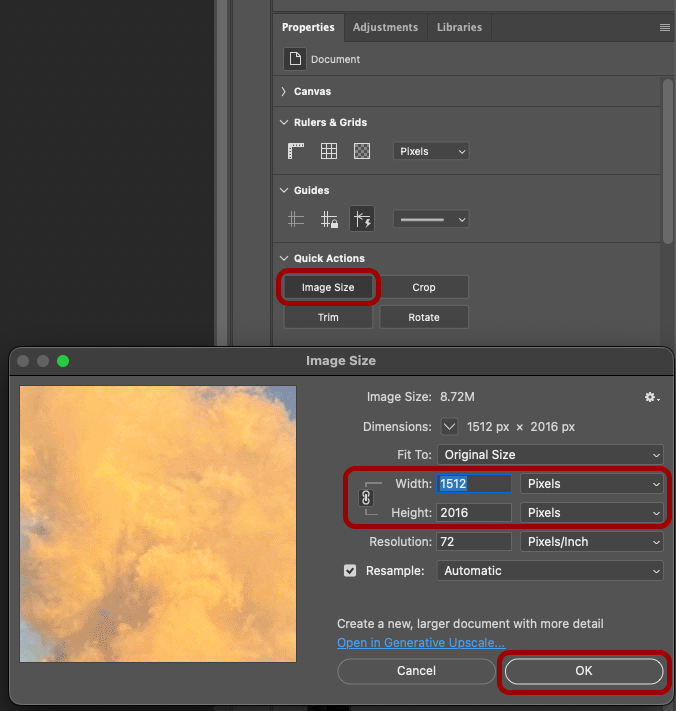Toggle the constrain proportions link icon
Viewport: 676px width, 711px height.
pos(366,498)
